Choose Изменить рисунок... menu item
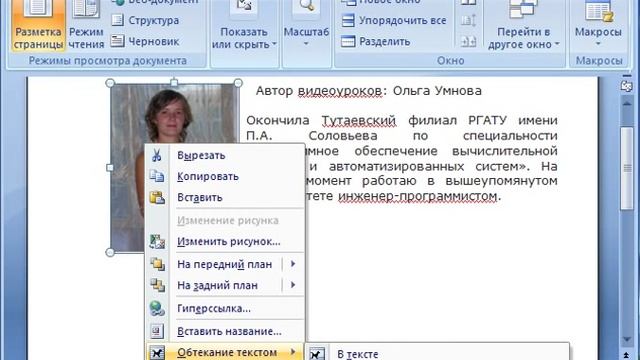 click(225, 242)
